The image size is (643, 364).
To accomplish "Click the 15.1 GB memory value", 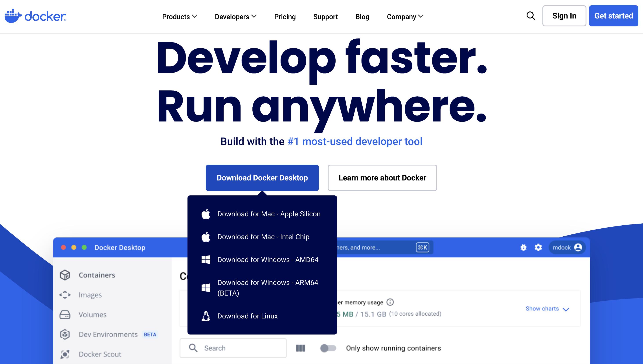I will [x=373, y=314].
